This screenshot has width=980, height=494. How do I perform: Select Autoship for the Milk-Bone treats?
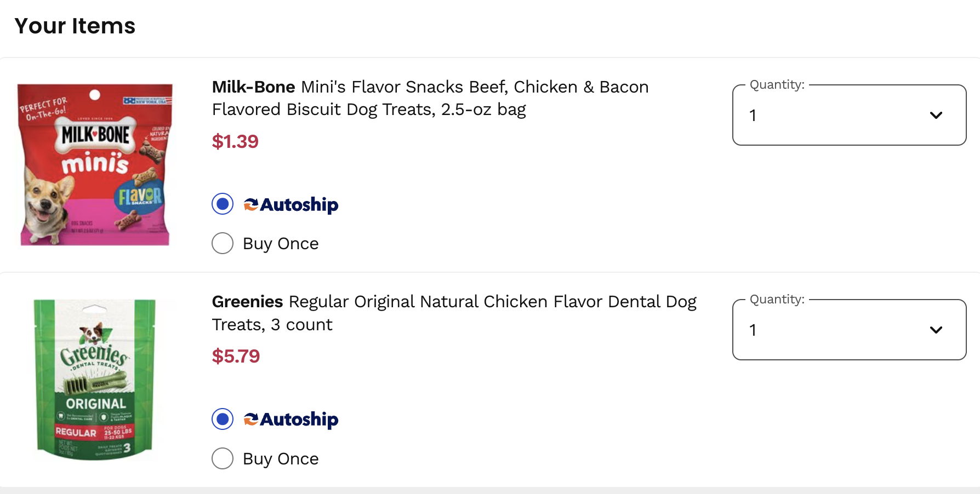[x=223, y=204]
